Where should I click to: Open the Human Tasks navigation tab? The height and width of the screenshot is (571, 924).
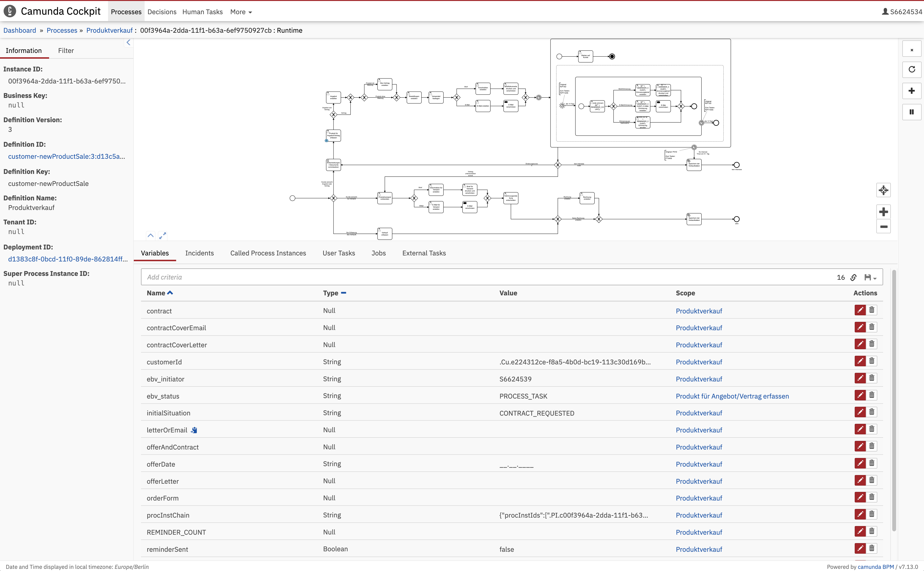point(202,12)
